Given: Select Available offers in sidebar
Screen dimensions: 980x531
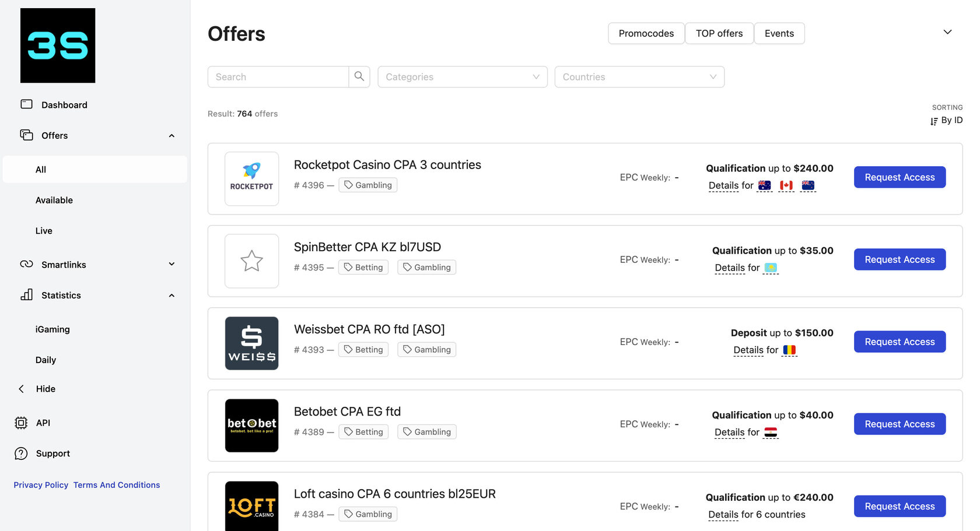Looking at the screenshot, I should click(x=54, y=200).
